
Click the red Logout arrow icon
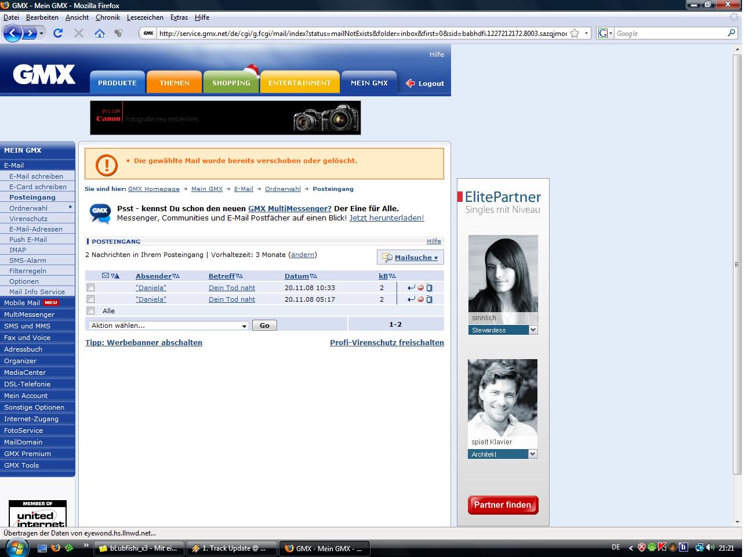410,84
